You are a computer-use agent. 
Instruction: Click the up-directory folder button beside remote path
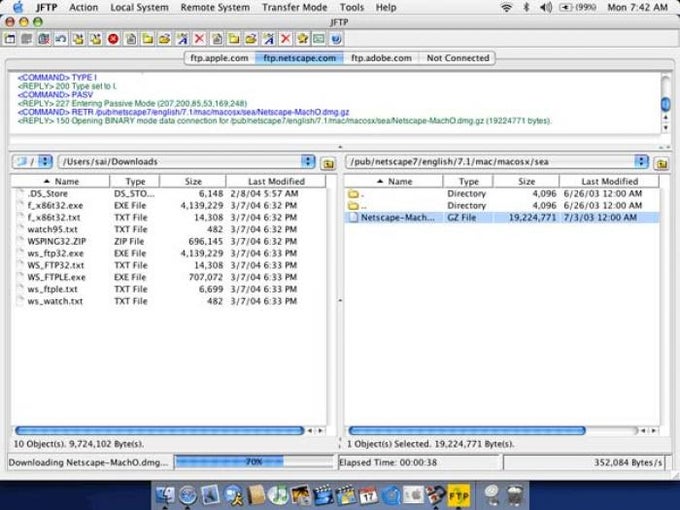pos(661,163)
